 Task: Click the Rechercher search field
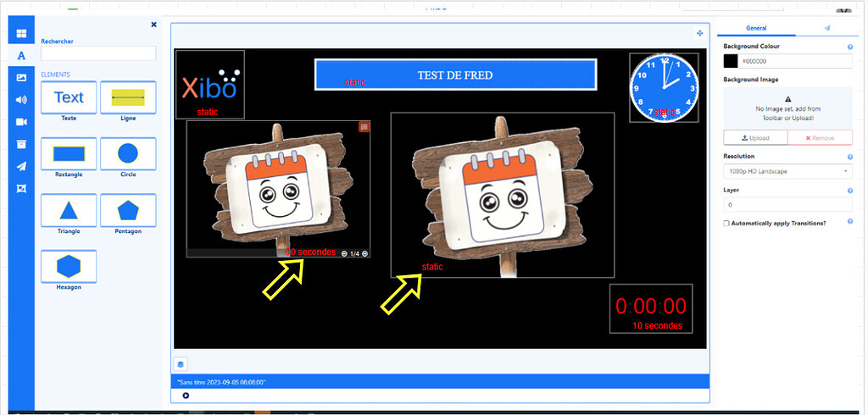98,53
